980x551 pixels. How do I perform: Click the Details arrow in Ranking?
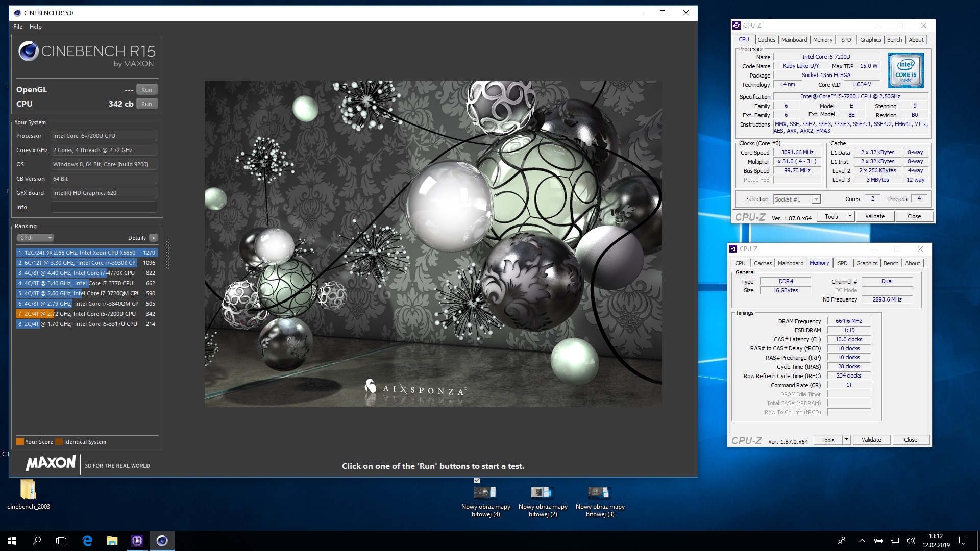(154, 238)
